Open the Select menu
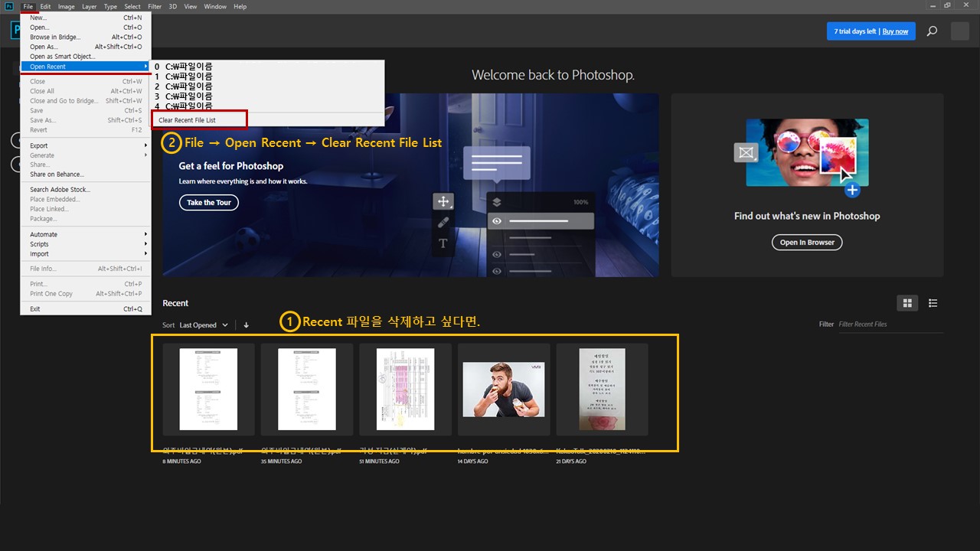The image size is (980, 551). coord(132,6)
